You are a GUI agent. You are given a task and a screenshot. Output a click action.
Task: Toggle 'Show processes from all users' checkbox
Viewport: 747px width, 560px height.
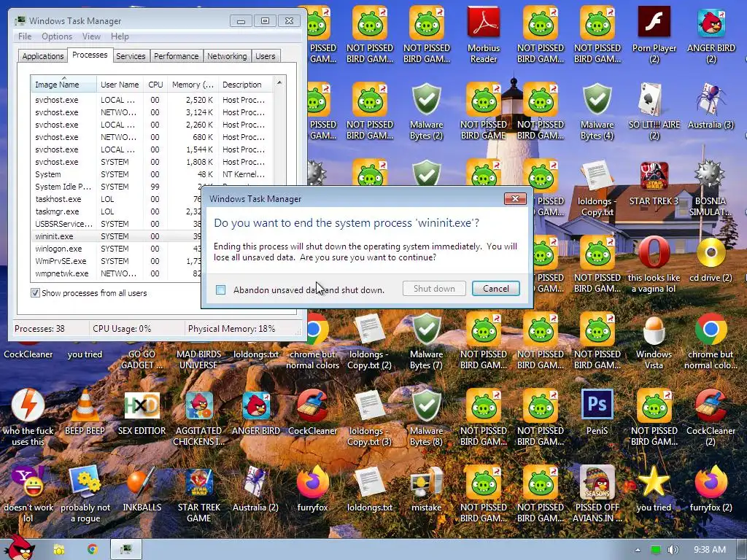[35, 293]
